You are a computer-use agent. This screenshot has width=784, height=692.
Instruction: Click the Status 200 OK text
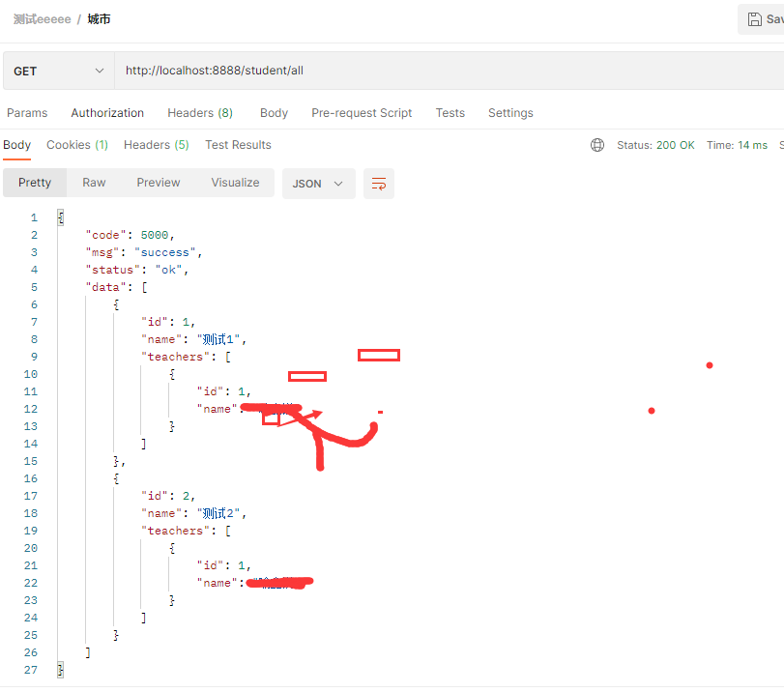click(x=655, y=145)
